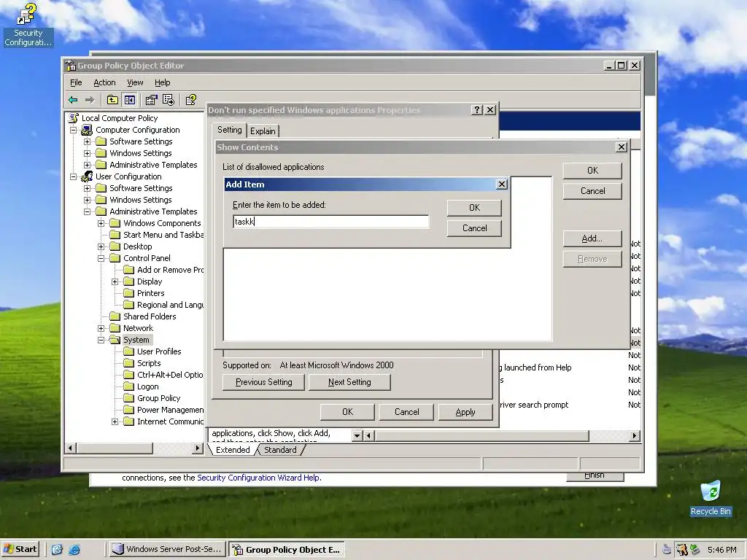Select Start Menu and Taskbar folder
Image resolution: width=747 pixels, height=560 pixels.
(163, 235)
